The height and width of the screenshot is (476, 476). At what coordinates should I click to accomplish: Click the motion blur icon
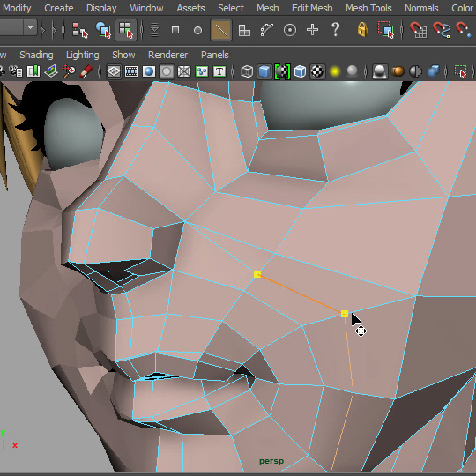pos(398,72)
